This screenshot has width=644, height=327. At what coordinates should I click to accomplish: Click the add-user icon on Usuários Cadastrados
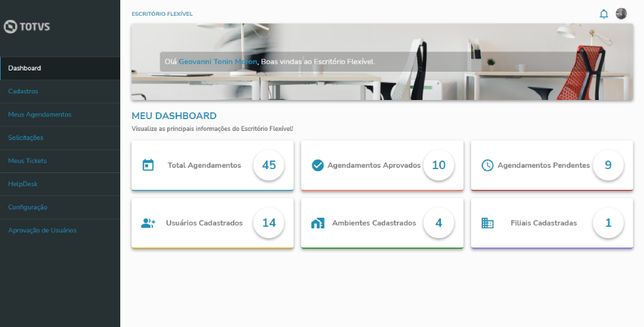(x=148, y=223)
